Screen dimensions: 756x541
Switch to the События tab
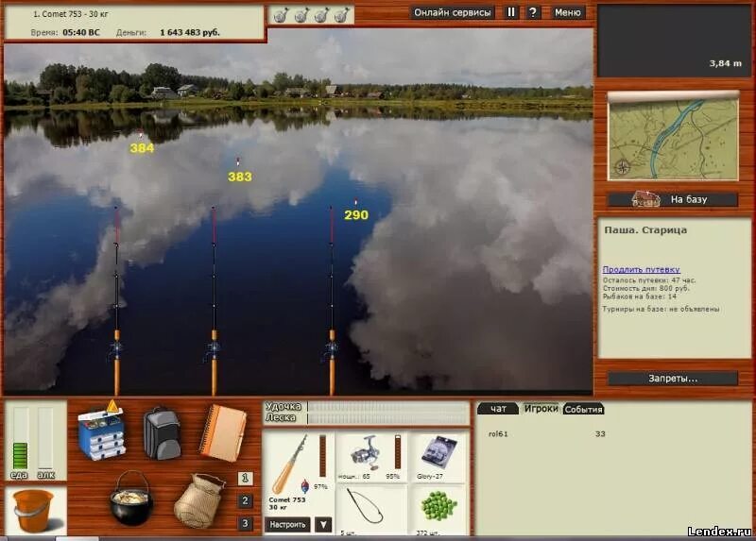(583, 409)
